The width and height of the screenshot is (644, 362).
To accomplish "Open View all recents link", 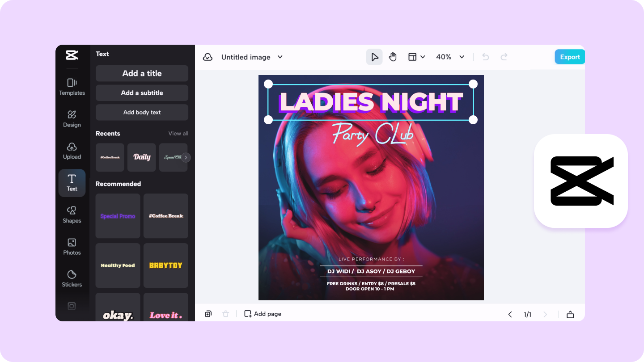I will pos(178,134).
